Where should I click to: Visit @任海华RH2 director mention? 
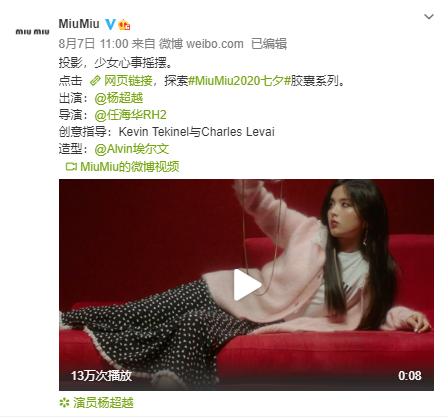tap(130, 115)
